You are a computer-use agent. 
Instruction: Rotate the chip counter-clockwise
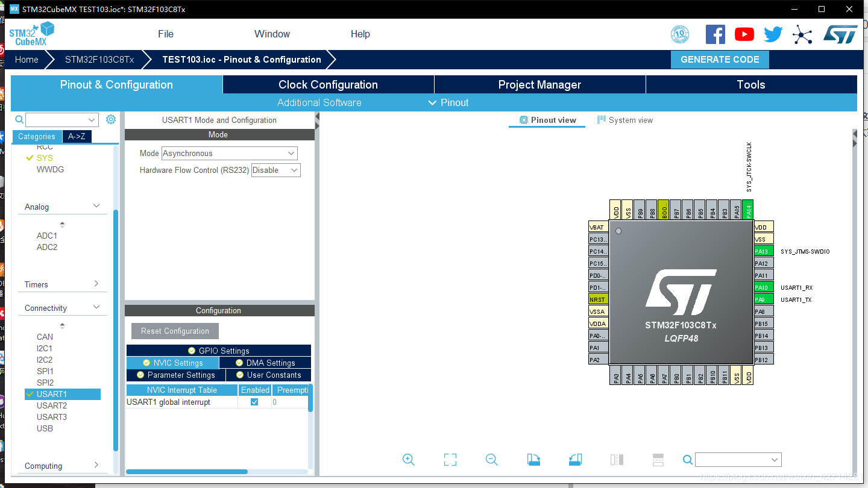point(575,460)
